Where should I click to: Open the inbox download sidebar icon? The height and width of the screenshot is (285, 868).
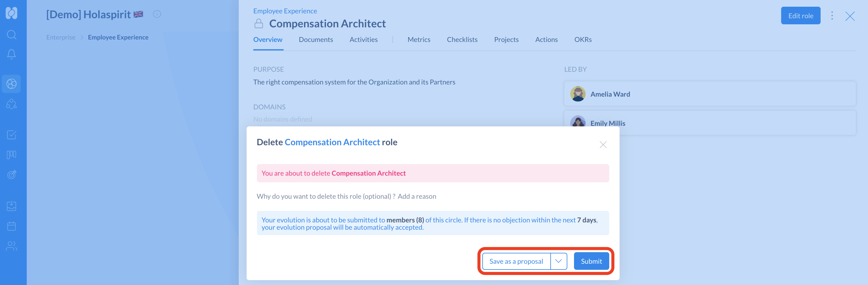point(12,206)
